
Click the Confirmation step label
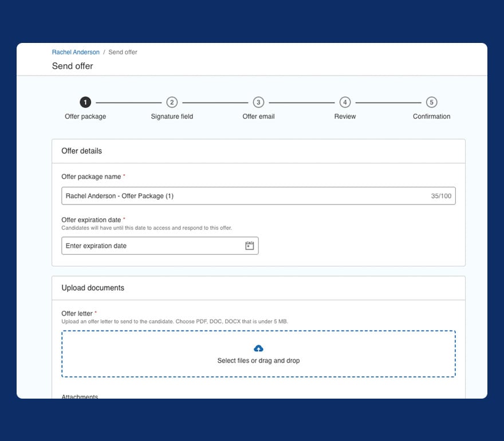[x=431, y=116]
